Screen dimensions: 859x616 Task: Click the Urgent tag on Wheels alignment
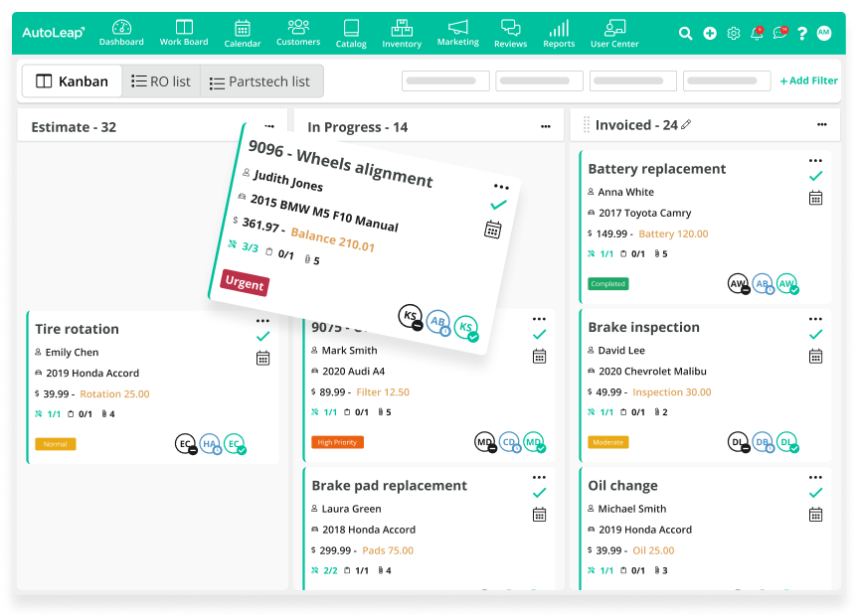coord(244,283)
